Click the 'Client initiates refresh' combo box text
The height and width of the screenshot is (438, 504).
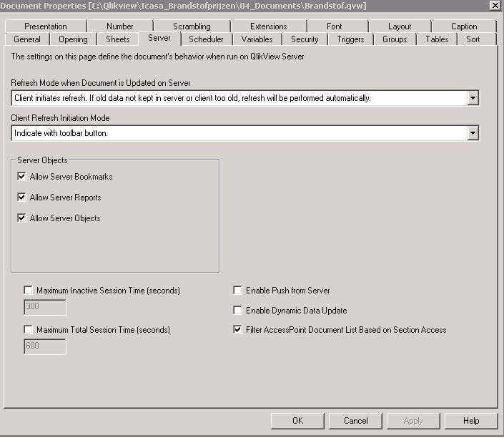pyautogui.click(x=192, y=98)
